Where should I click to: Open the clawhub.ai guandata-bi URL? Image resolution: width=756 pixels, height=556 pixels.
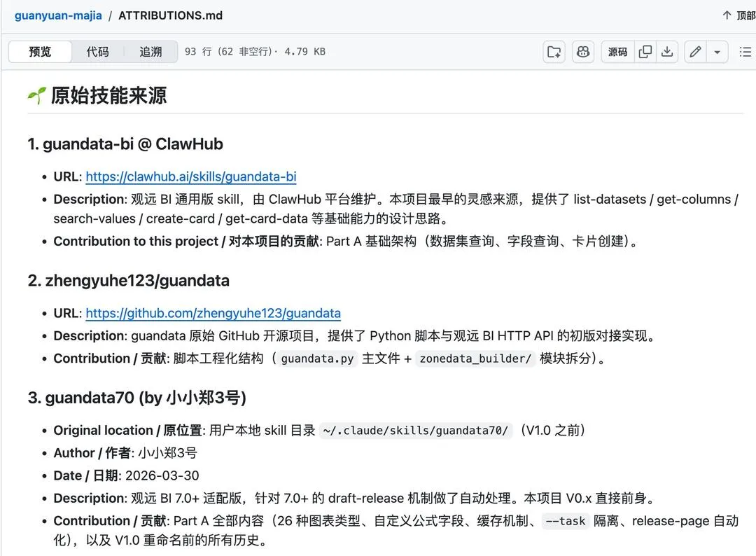coord(191,176)
